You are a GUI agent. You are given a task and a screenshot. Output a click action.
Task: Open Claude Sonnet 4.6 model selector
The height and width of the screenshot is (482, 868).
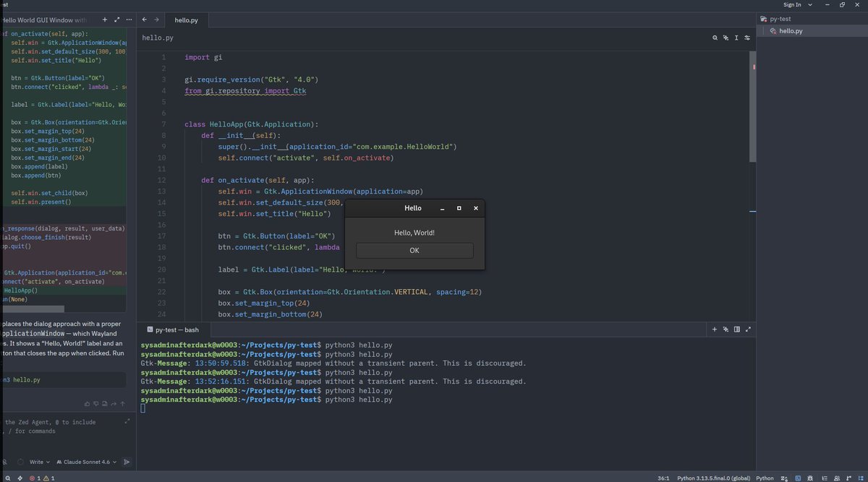point(87,462)
